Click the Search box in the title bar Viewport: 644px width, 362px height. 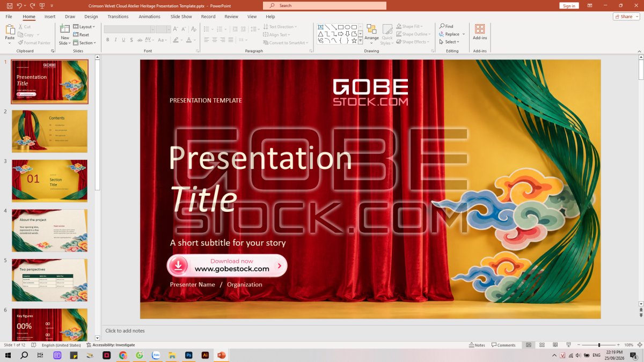325,5
